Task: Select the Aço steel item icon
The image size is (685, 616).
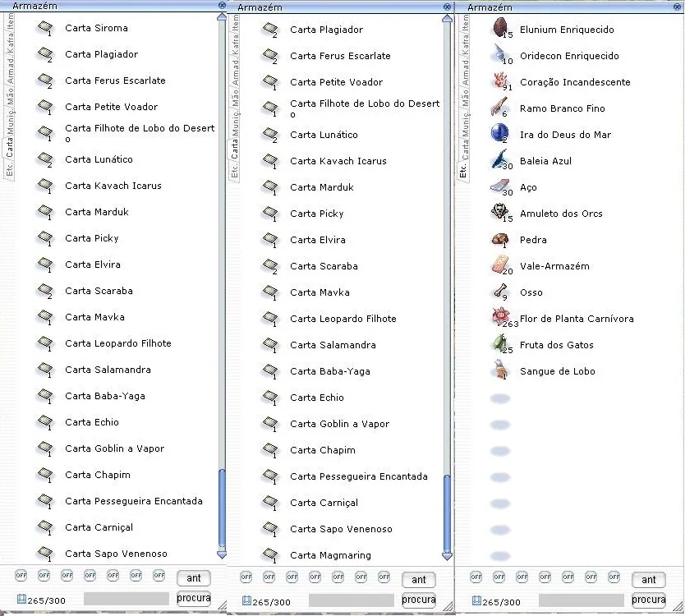Action: pyautogui.click(x=499, y=186)
